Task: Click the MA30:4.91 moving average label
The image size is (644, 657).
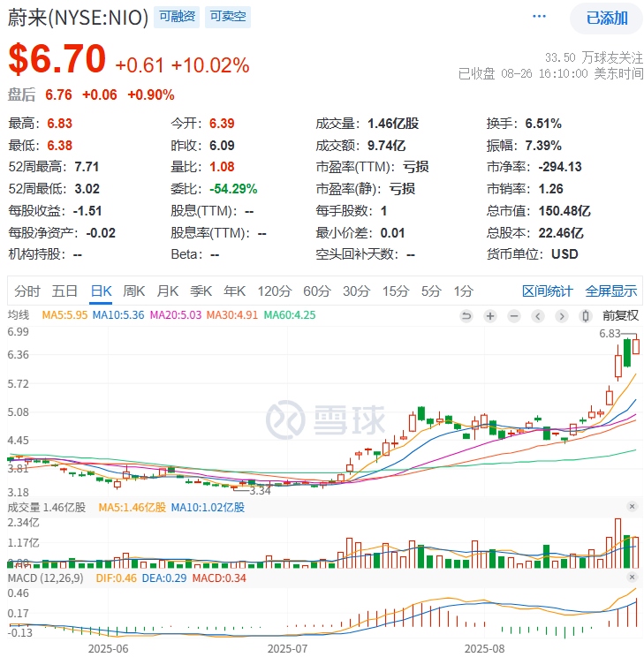Action: click(x=232, y=315)
